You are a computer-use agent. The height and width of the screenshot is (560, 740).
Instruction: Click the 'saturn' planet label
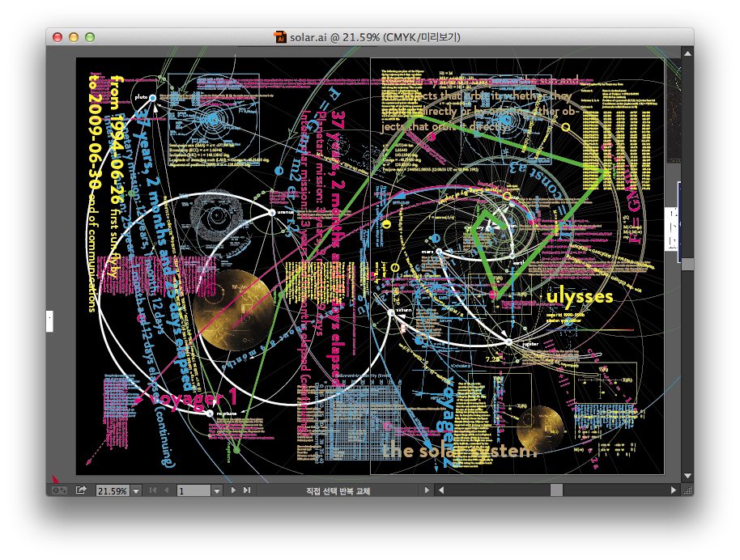point(404,310)
